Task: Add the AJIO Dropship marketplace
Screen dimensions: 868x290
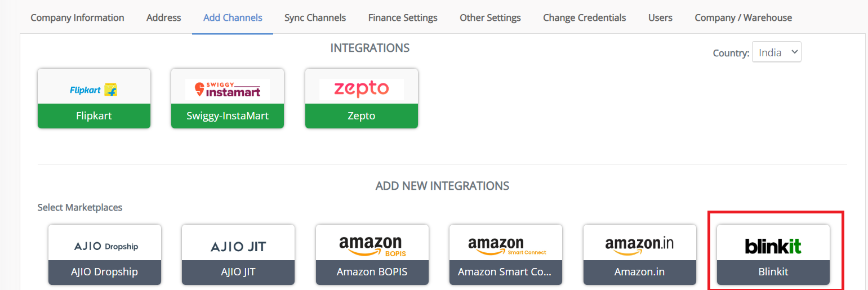Action: pos(105,255)
